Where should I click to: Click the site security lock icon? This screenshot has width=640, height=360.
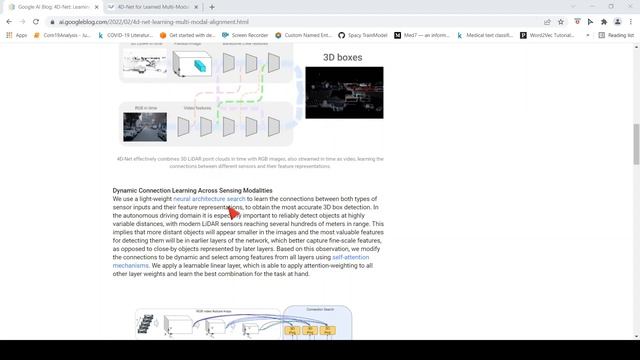[52, 22]
